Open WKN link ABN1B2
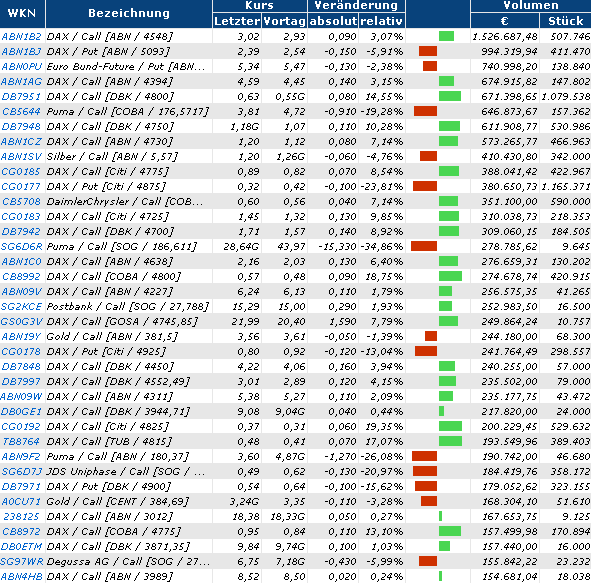Screen dimensions: 591x583 click(x=21, y=37)
